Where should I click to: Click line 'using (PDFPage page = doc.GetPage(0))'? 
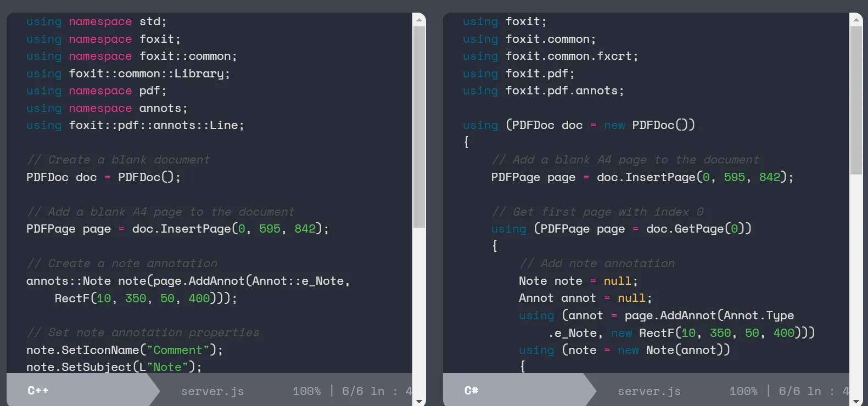(621, 229)
